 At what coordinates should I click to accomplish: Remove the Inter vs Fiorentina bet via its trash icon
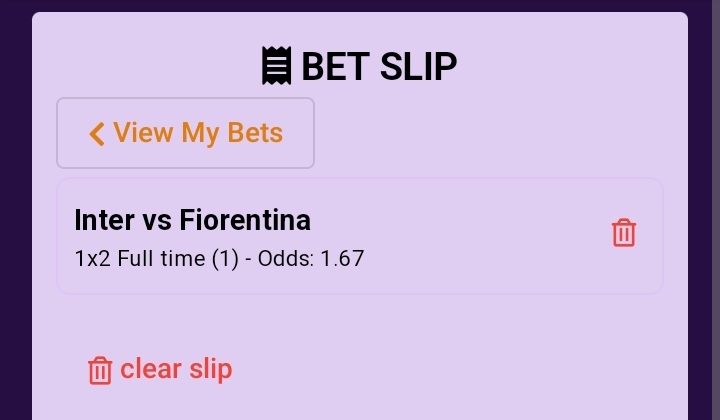point(624,233)
